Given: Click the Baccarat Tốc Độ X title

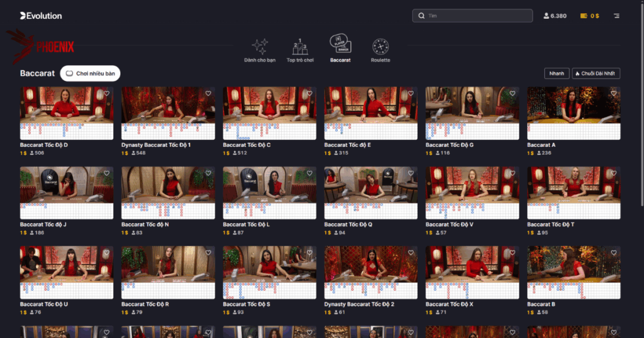Looking at the screenshot, I should click(449, 304).
